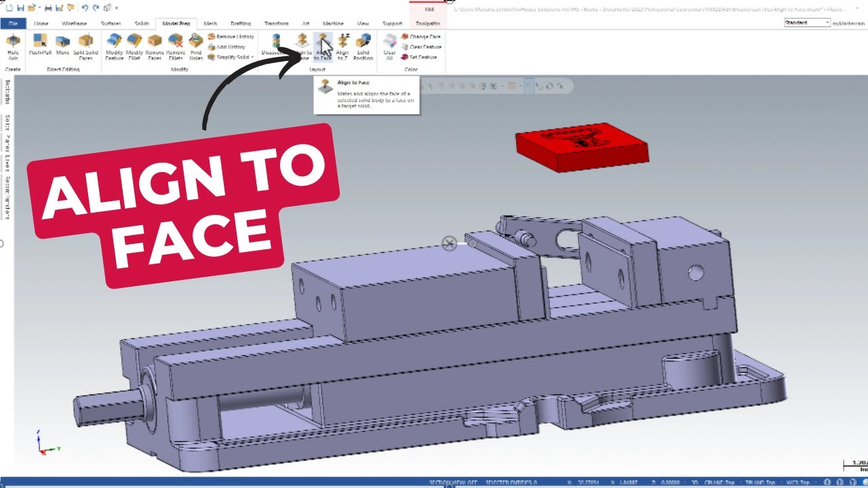
Task: Choose Change Face color command
Action: (421, 37)
